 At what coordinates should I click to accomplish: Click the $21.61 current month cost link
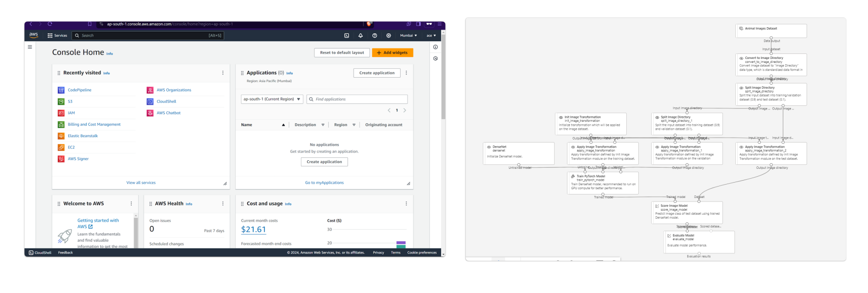(x=254, y=230)
